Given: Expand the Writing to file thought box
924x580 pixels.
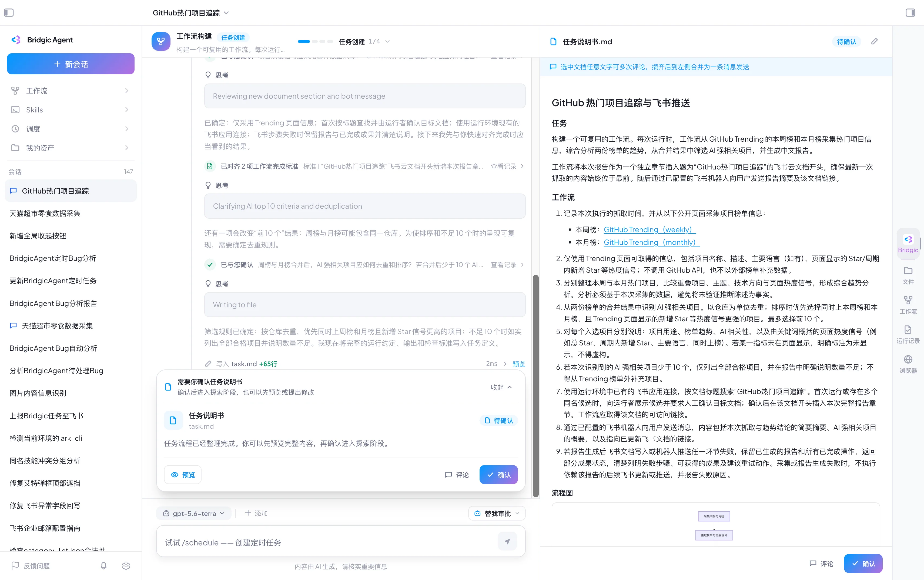Looking at the screenshot, I should click(365, 305).
